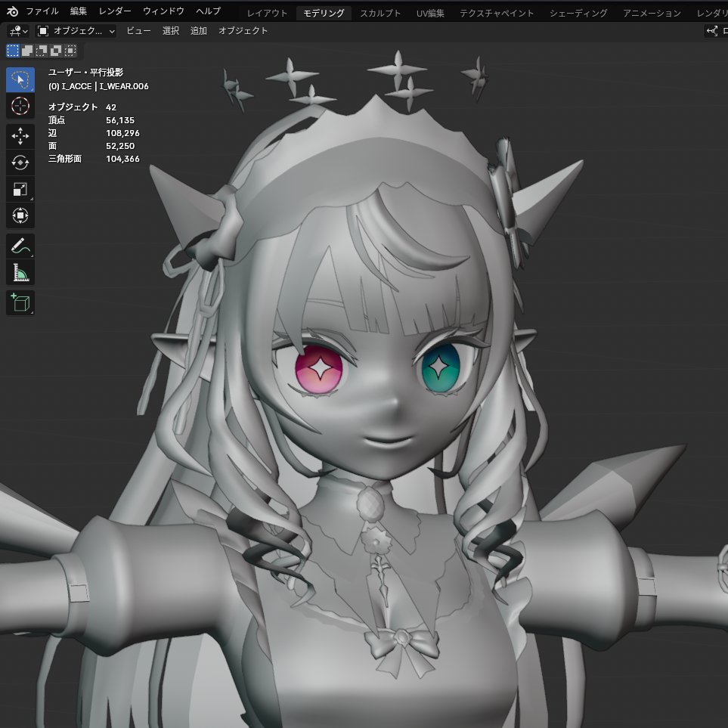Screen dimensions: 728x728
Task: Click the オブジェクト 42 statistics row
Action: click(x=82, y=107)
